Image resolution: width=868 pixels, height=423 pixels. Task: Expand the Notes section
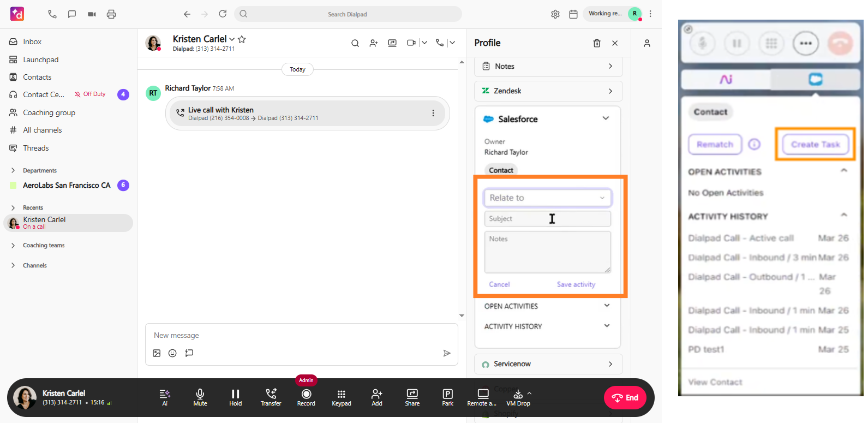(x=548, y=67)
